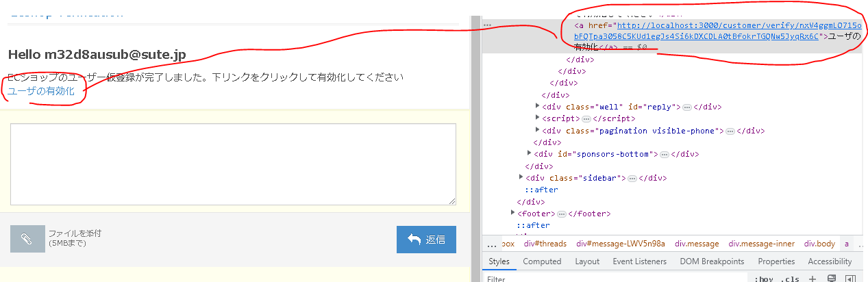The width and height of the screenshot is (868, 282).
Task: Click the 返信 reply button
Action: pyautogui.click(x=426, y=240)
